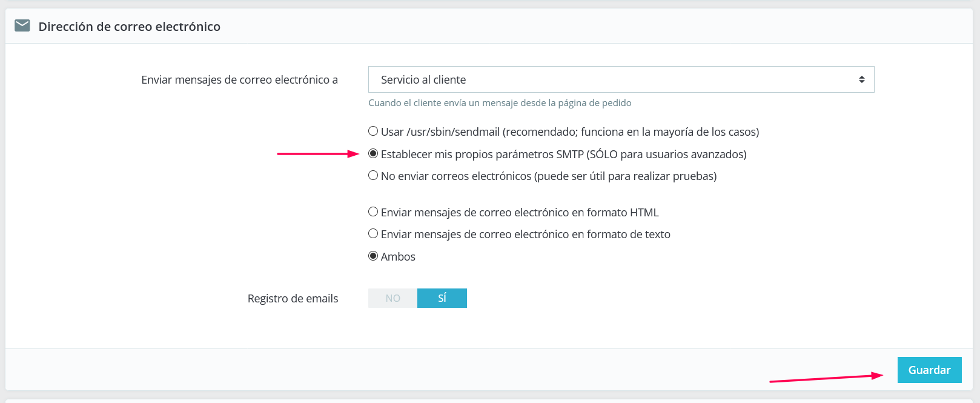The width and height of the screenshot is (980, 403).
Task: Click the Dirección de correo electrónico panel title
Action: [129, 27]
